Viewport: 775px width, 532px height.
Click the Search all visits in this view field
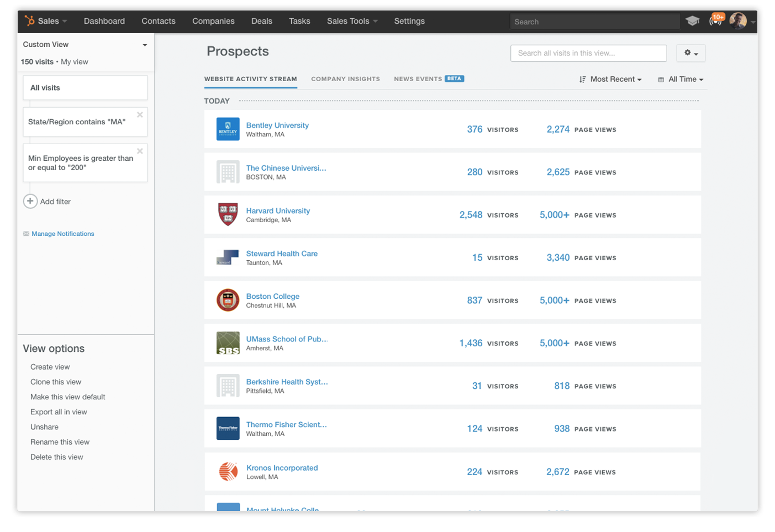pyautogui.click(x=589, y=53)
